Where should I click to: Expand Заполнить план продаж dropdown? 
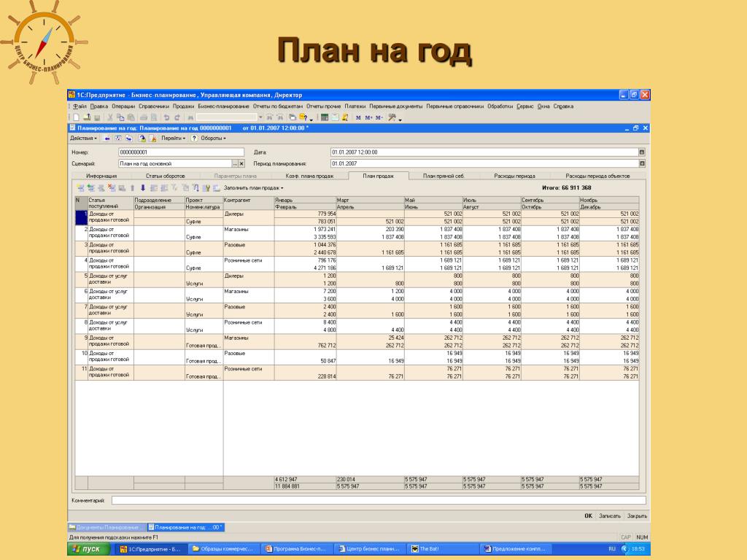pyautogui.click(x=253, y=188)
